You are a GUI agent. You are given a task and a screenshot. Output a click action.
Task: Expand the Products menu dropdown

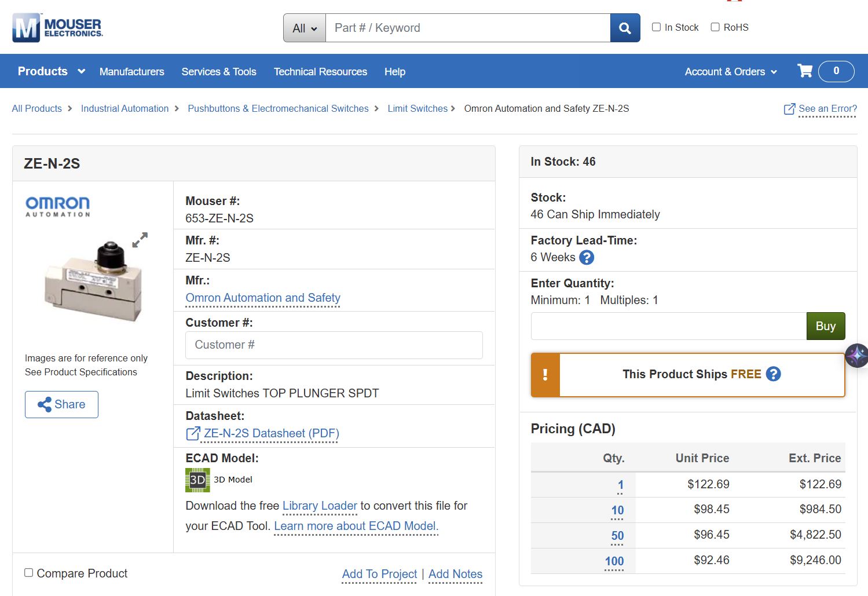point(52,71)
